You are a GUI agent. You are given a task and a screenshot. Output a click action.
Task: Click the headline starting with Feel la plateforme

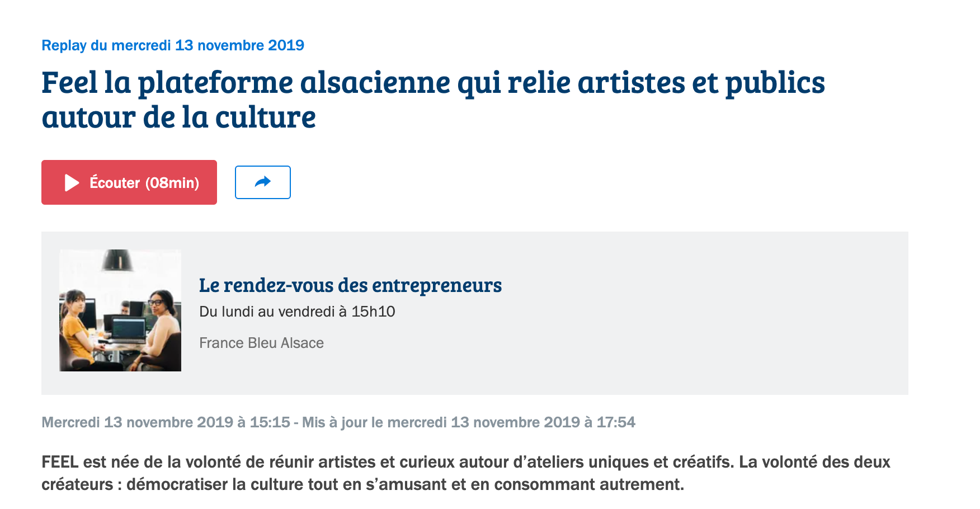click(433, 82)
